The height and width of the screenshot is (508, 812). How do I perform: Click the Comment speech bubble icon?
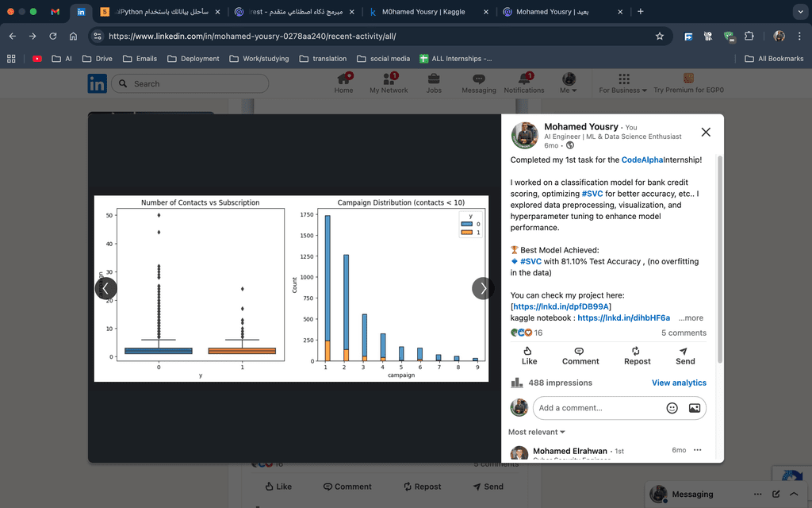580,351
